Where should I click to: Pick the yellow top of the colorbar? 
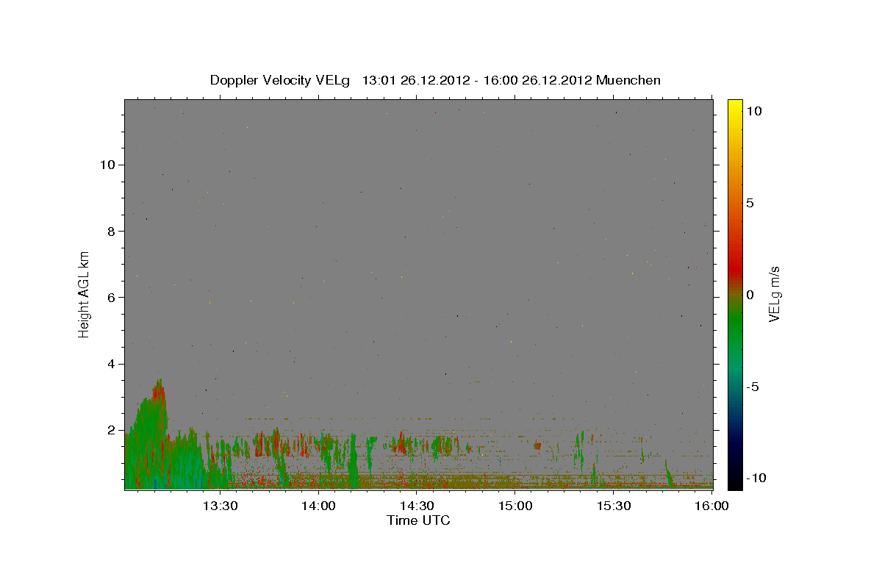click(x=734, y=104)
